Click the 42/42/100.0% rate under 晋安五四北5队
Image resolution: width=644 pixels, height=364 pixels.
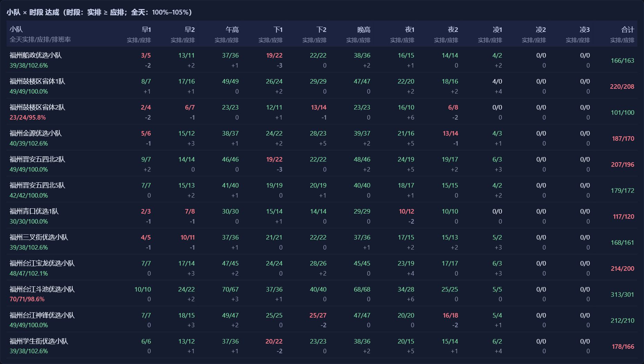pyautogui.click(x=29, y=196)
